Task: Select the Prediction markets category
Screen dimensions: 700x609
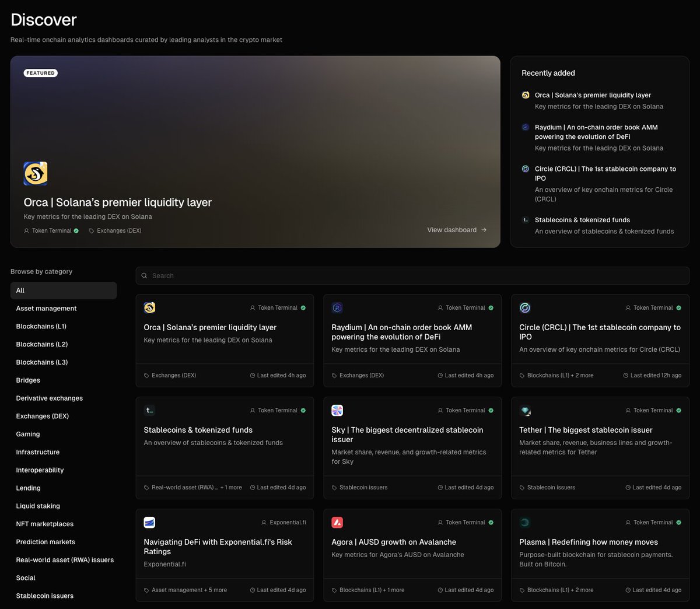Action: (x=64, y=542)
